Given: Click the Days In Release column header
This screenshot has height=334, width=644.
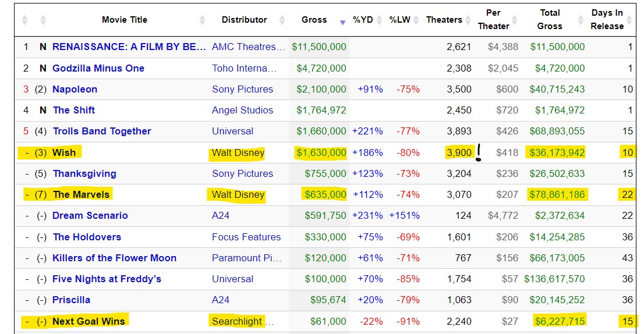Looking at the screenshot, I should pyautogui.click(x=607, y=20).
